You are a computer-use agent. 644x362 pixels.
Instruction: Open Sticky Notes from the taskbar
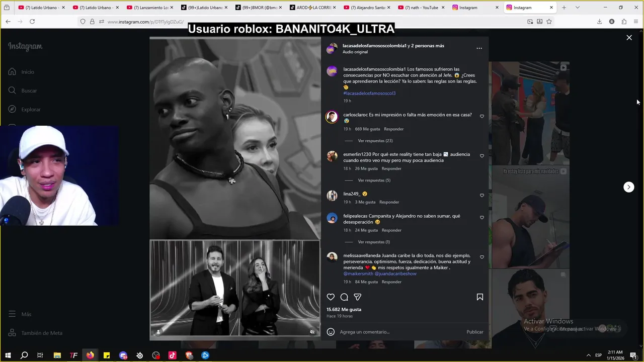[x=107, y=355]
